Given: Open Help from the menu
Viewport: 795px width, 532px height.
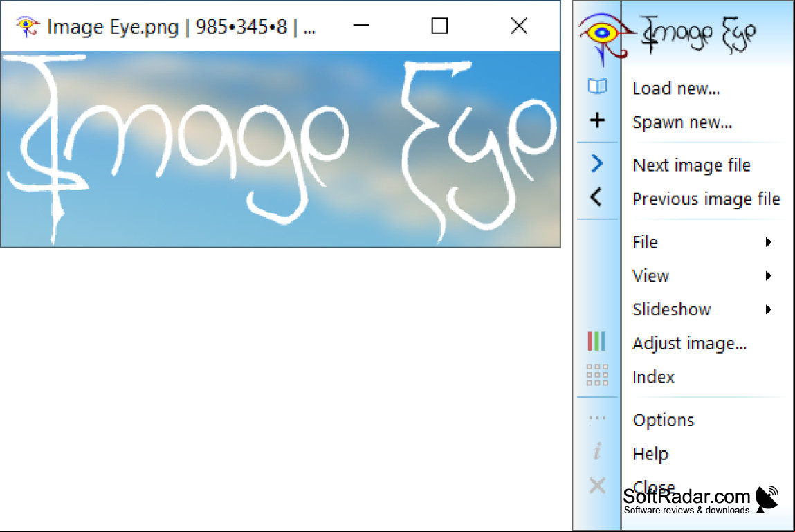Looking at the screenshot, I should [x=650, y=454].
